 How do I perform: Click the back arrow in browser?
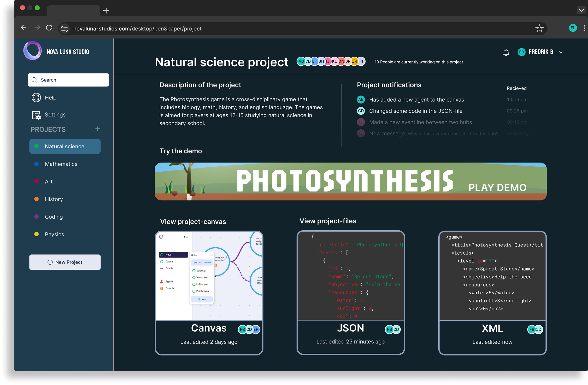tap(24, 27)
